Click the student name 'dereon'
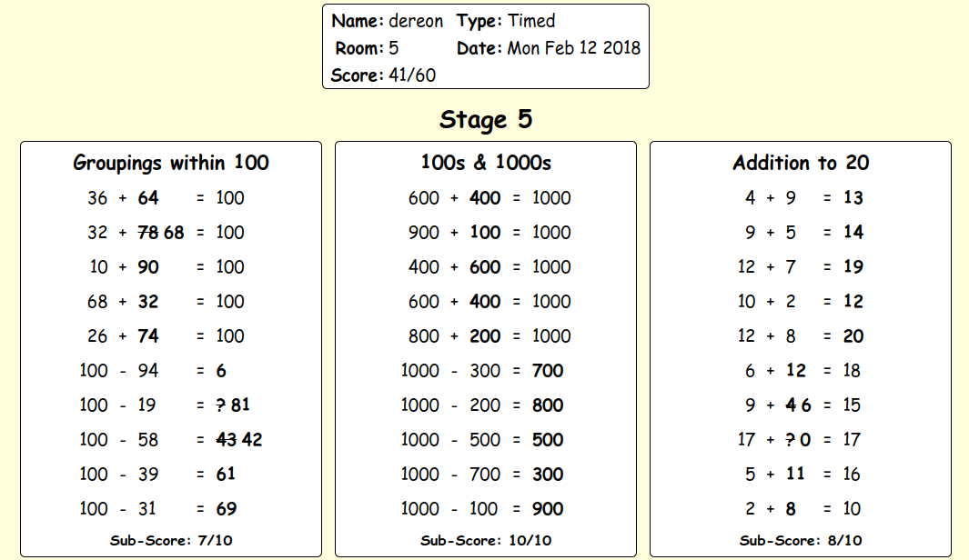This screenshot has height=560, width=969. click(415, 21)
